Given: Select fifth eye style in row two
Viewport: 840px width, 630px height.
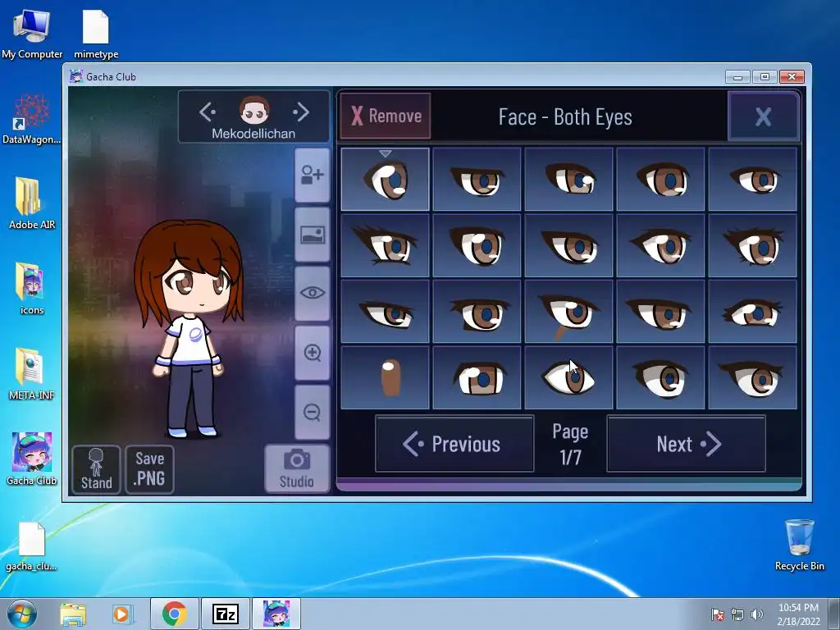Looking at the screenshot, I should coord(753,246).
